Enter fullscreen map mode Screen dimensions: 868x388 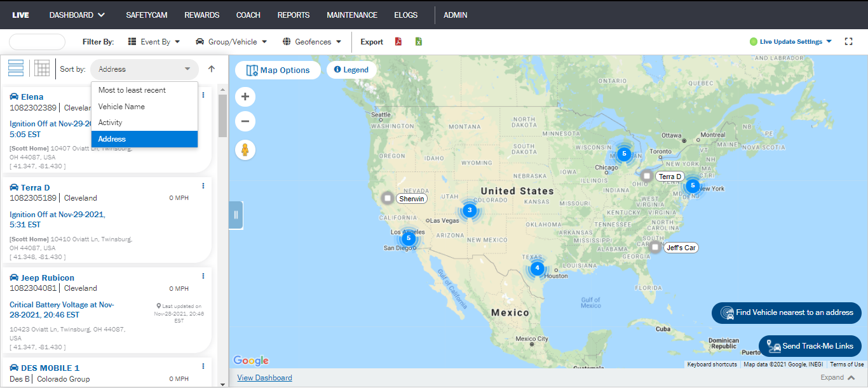tap(848, 41)
